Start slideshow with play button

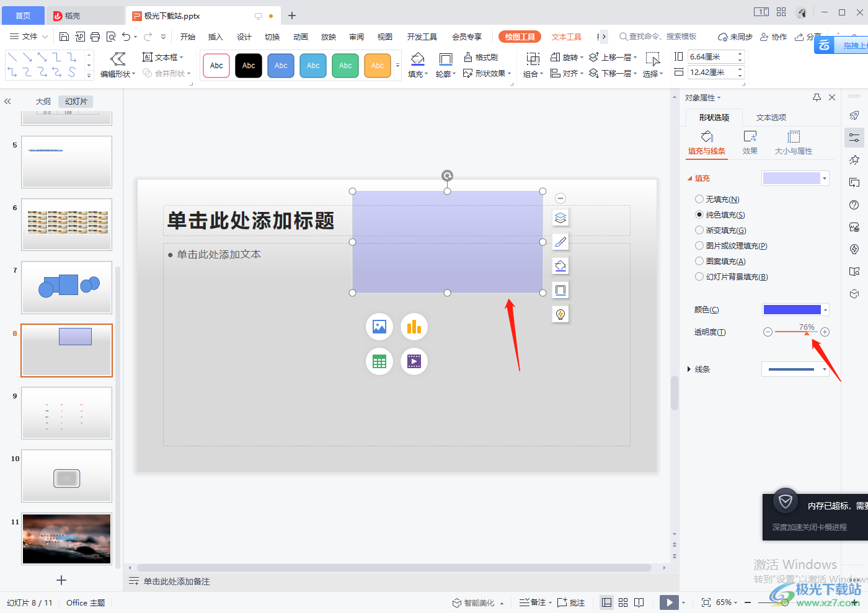coord(669,602)
